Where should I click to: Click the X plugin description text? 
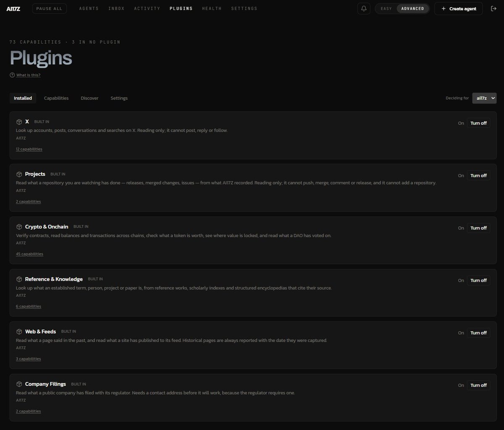[122, 131]
